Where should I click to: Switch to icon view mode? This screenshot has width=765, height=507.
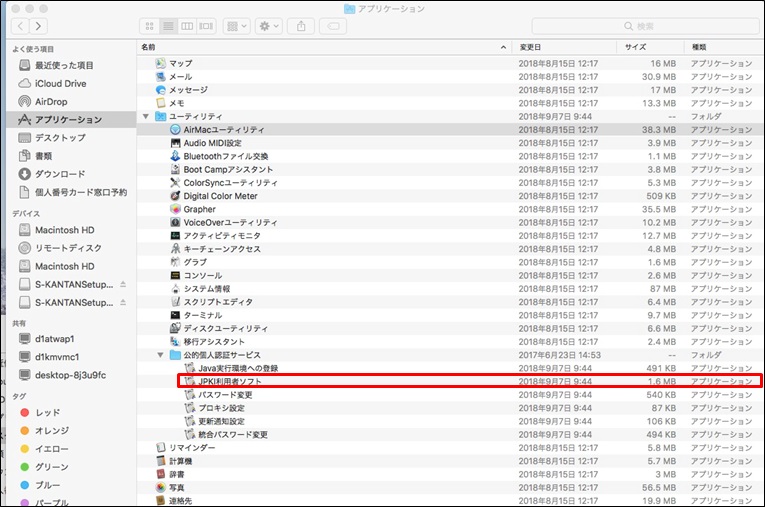(x=149, y=25)
